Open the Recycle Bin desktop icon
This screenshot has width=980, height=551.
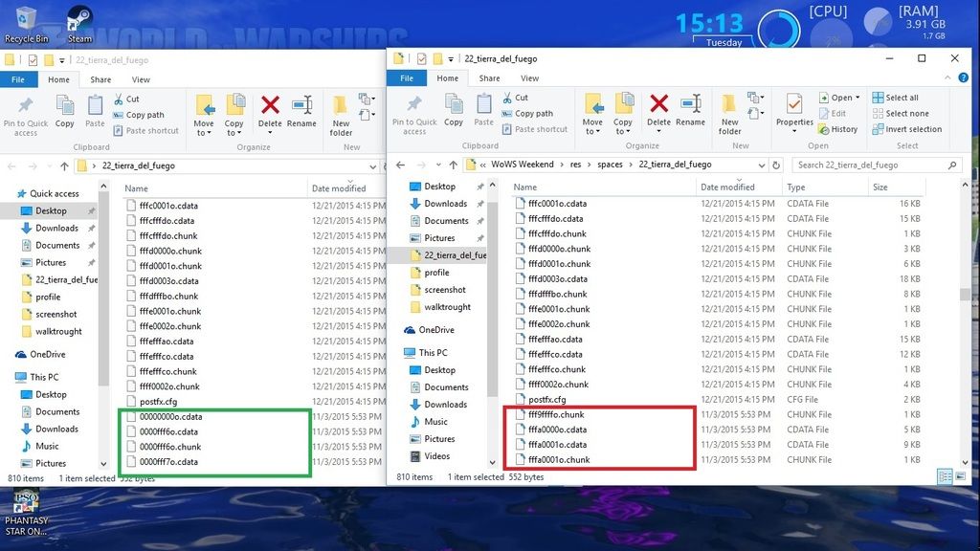click(26, 24)
